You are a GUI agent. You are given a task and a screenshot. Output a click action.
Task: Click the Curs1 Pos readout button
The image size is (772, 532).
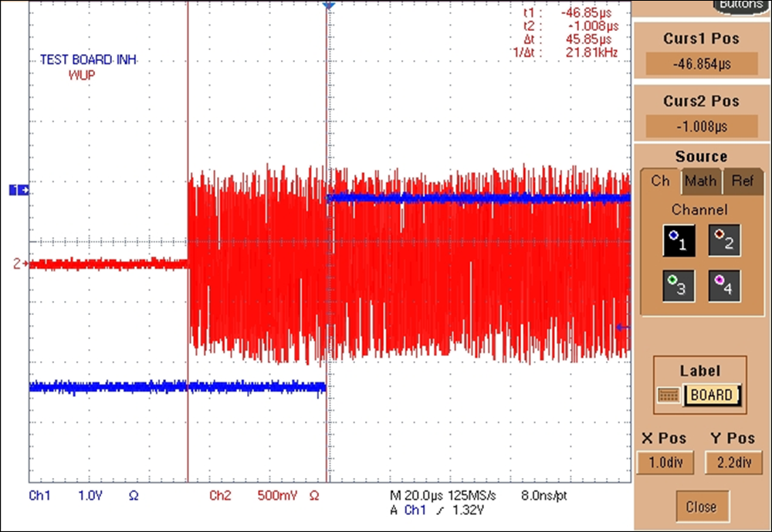tap(700, 64)
